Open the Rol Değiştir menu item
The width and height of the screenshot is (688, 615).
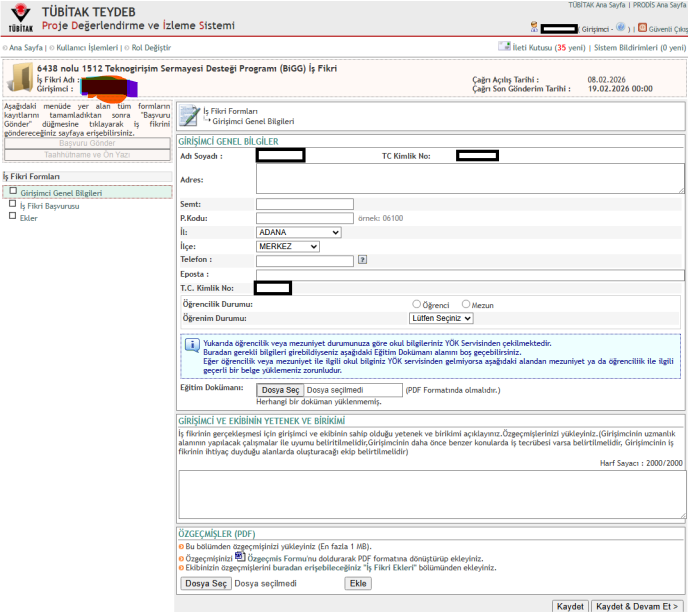tap(152, 47)
